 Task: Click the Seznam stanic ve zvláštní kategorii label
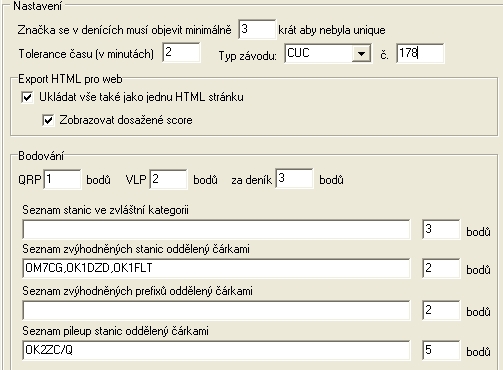click(105, 210)
